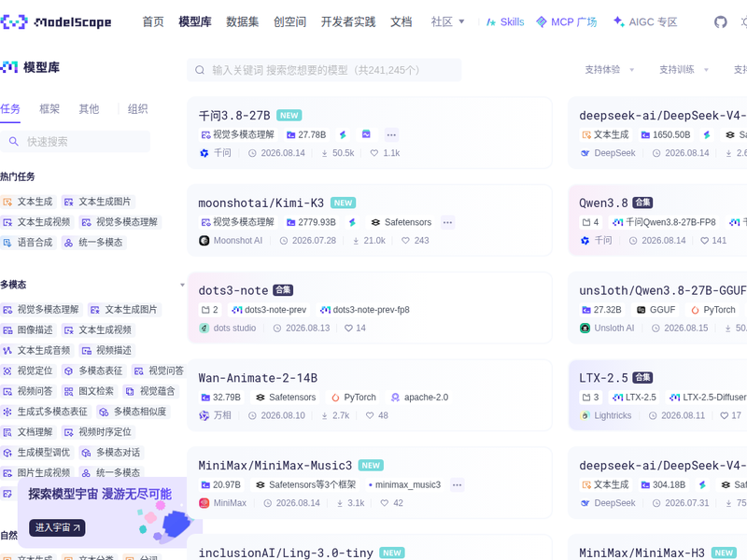
Task: Open dots3-note-prev model chip
Action: [x=269, y=310]
